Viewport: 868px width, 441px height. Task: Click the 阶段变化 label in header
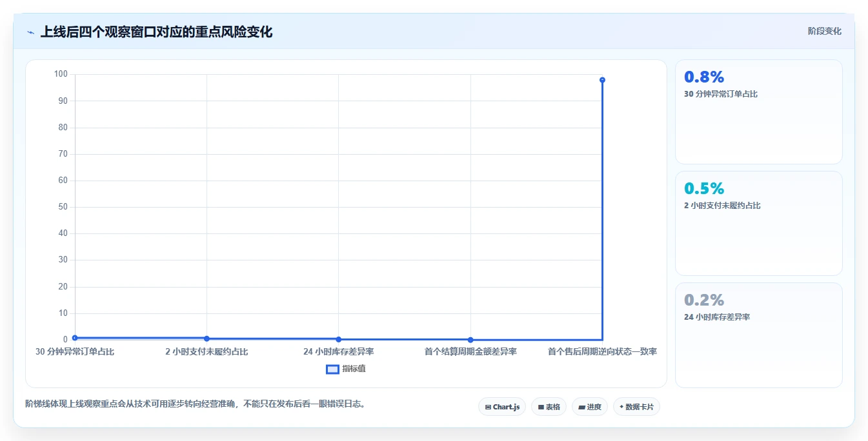[824, 31]
